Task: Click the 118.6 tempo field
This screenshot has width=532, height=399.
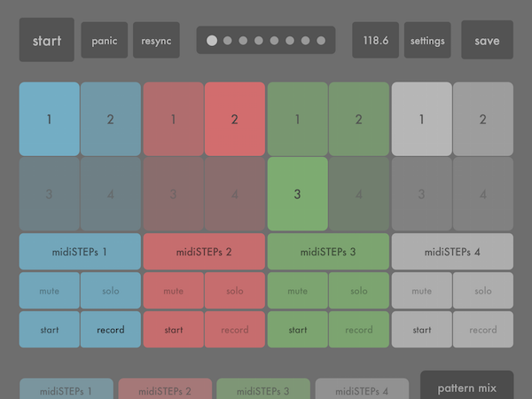Action: (376, 40)
